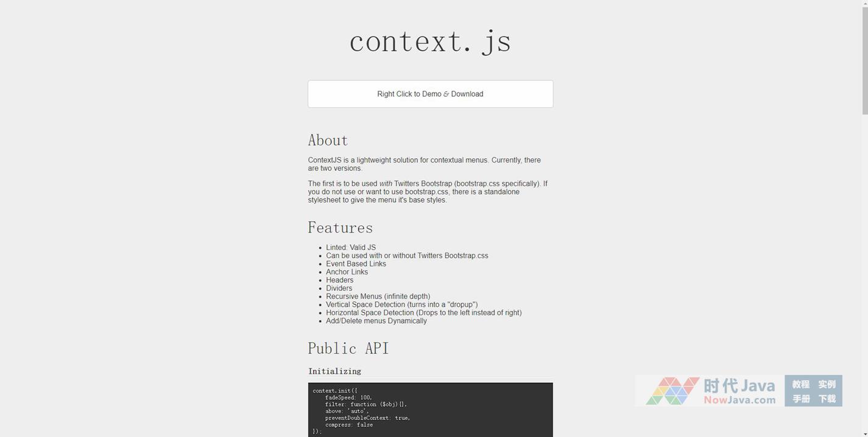The height and width of the screenshot is (437, 868).
Task: Select the 手册 label in the watermark
Action: click(800, 399)
